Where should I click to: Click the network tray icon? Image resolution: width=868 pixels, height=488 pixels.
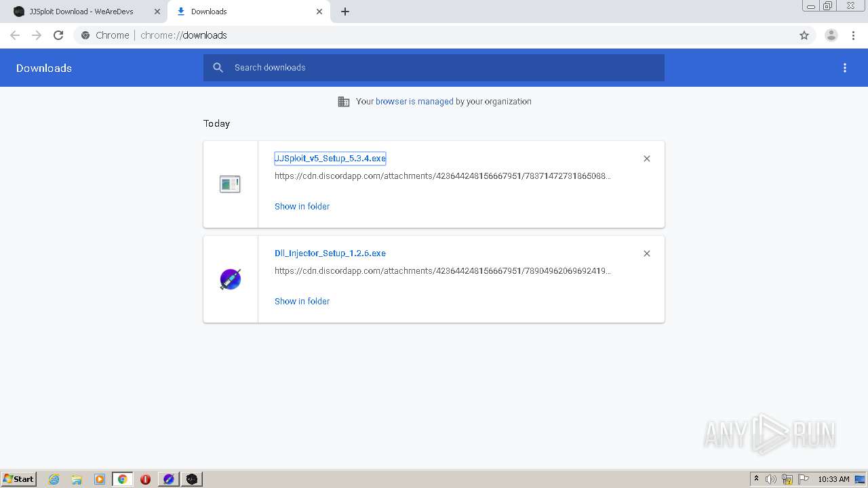787,479
